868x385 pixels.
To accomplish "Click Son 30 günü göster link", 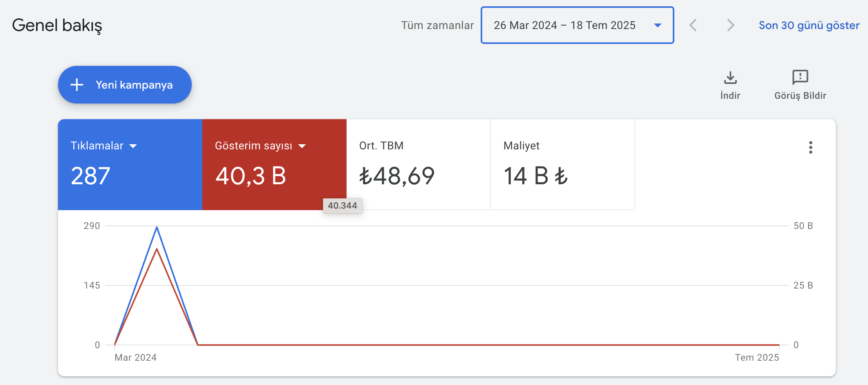I will [x=809, y=25].
